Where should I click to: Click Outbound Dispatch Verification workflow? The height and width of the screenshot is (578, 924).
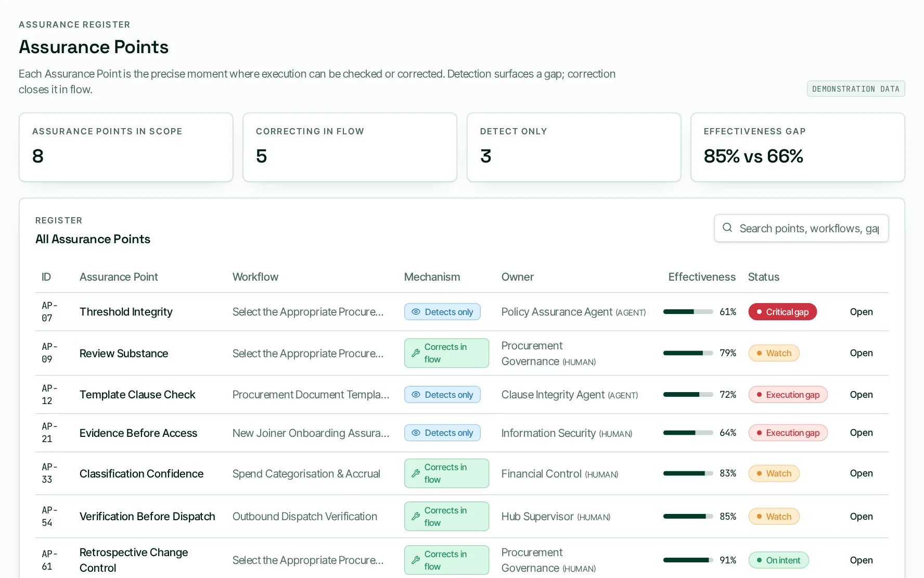coord(305,517)
